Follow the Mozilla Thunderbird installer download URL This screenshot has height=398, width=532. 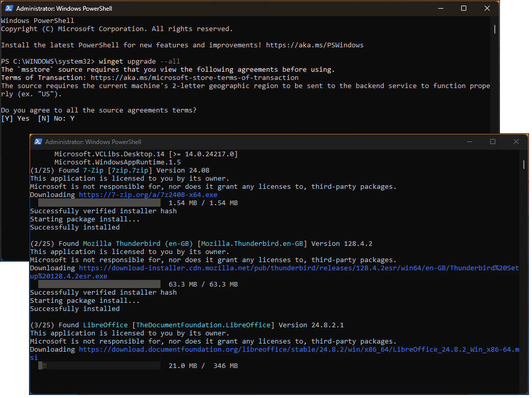click(x=299, y=268)
